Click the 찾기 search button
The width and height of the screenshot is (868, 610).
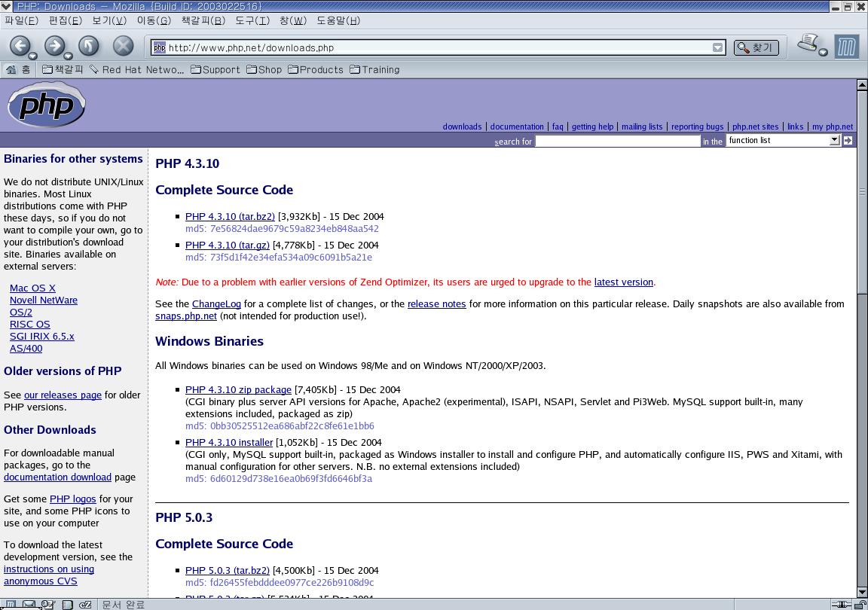[x=756, y=47]
